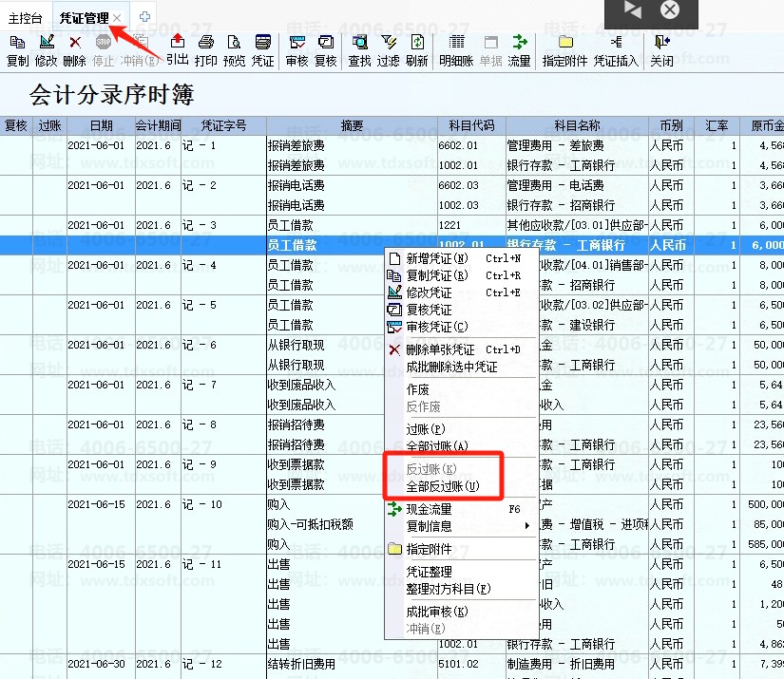784x679 pixels.
Task: Select 全部反过账(U) in the context menu
Action: 443,486
